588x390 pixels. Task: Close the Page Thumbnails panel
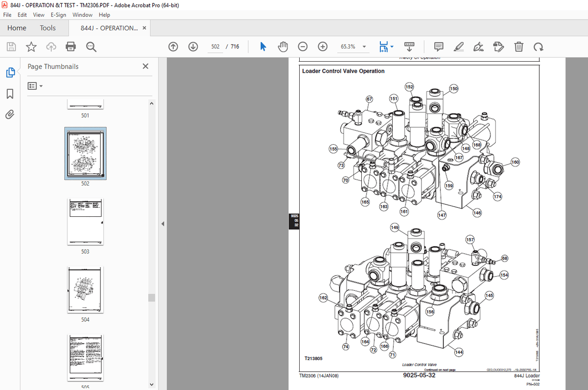(x=146, y=66)
